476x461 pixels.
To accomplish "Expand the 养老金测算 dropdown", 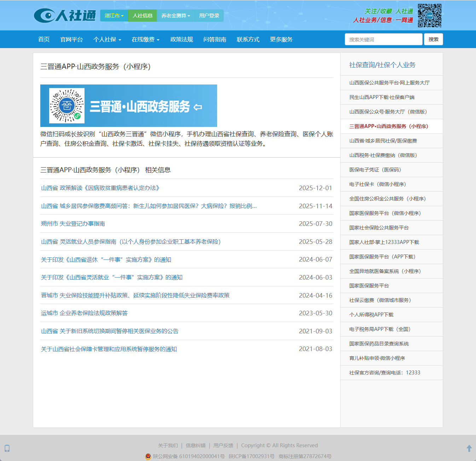I will 175,16.
